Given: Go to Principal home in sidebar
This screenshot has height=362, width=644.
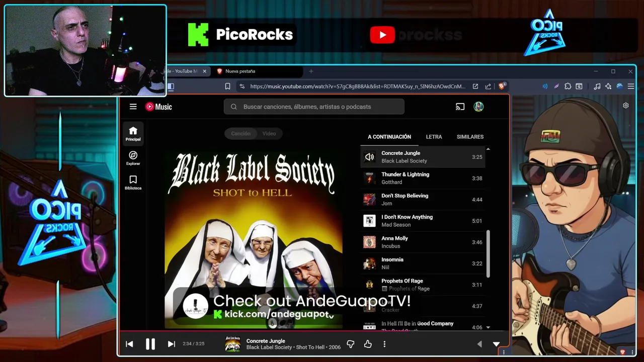Looking at the screenshot, I should tap(133, 134).
